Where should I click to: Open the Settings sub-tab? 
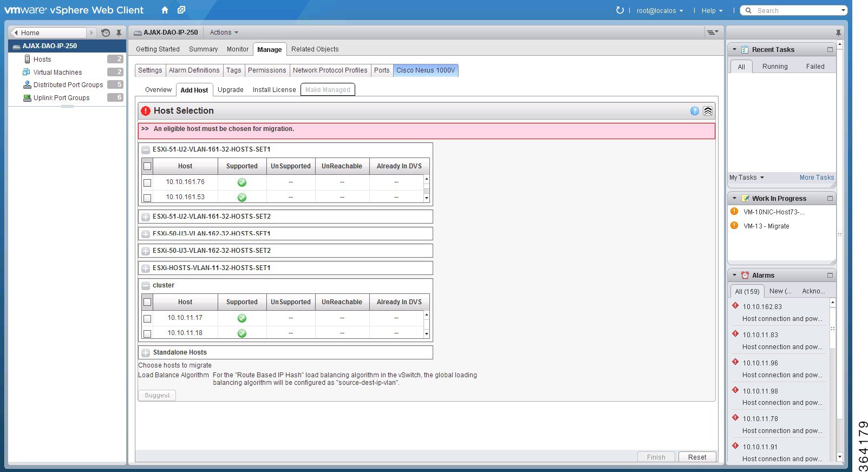click(x=150, y=70)
